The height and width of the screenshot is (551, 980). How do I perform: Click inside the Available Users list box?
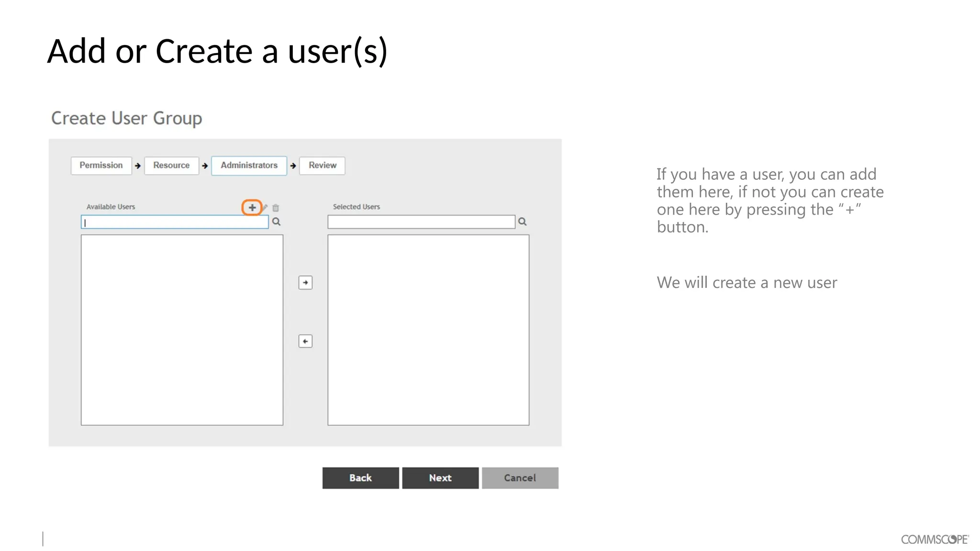(x=182, y=330)
